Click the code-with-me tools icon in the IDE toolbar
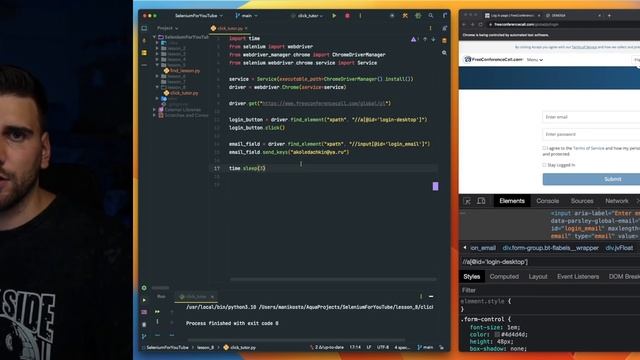 (405, 16)
